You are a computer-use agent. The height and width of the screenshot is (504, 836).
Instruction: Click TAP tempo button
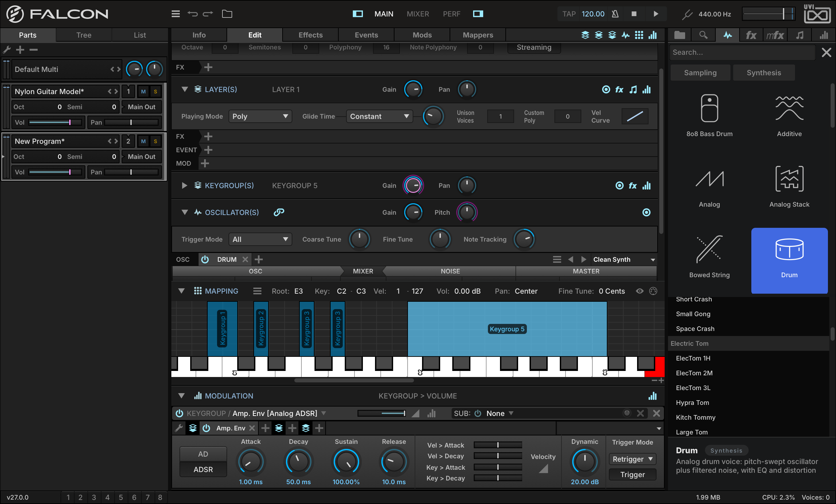pyautogui.click(x=569, y=14)
